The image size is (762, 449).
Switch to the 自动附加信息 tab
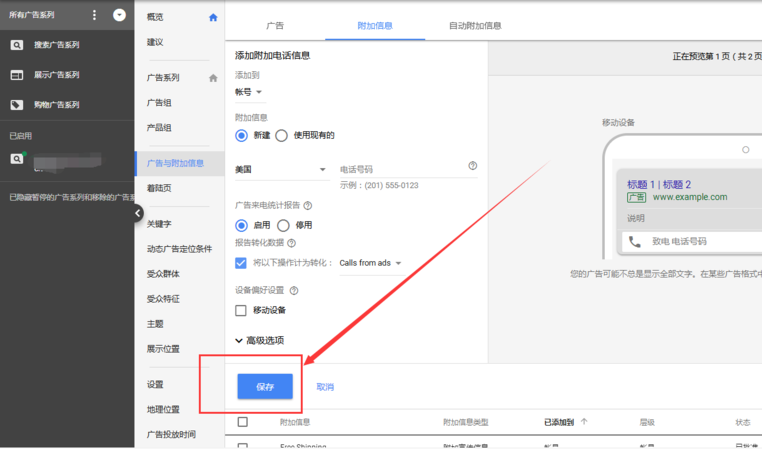(475, 25)
